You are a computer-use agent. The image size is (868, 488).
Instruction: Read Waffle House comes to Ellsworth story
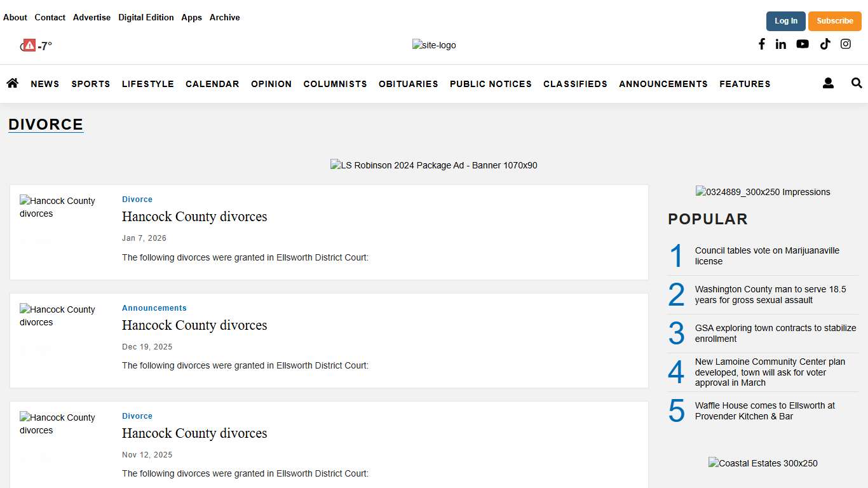[x=764, y=410]
